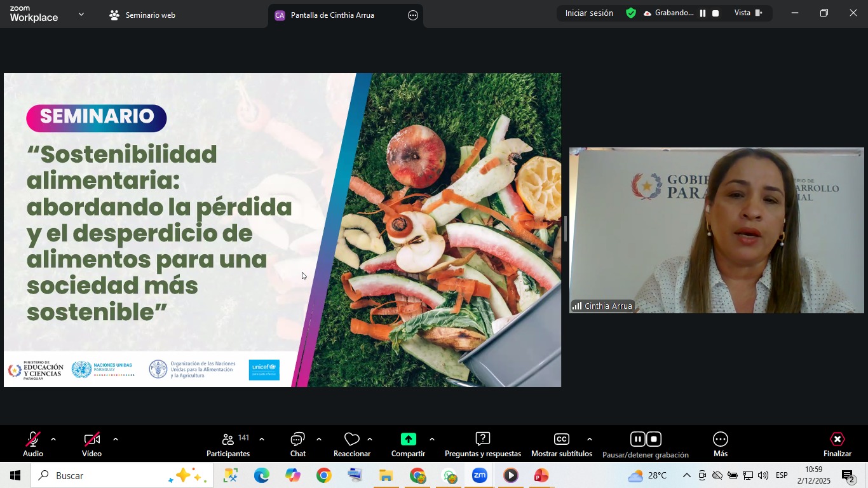
Task: Enable Mostrar subtítulos with the CC icon
Action: [x=561, y=438]
